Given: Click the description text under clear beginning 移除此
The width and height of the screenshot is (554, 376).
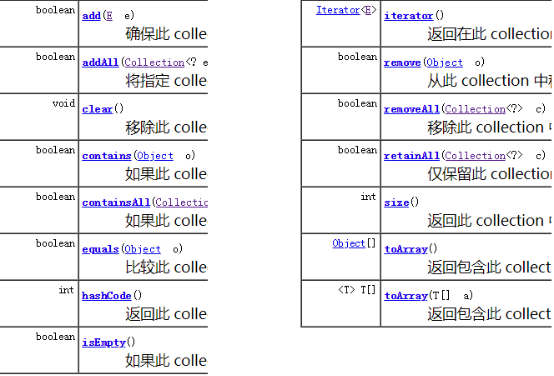Looking at the screenshot, I should tap(166, 128).
